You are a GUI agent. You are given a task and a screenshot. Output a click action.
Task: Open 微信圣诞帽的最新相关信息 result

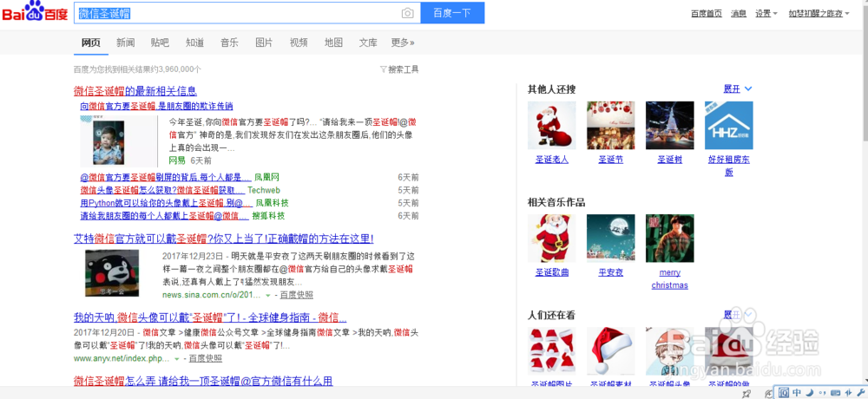click(x=135, y=91)
